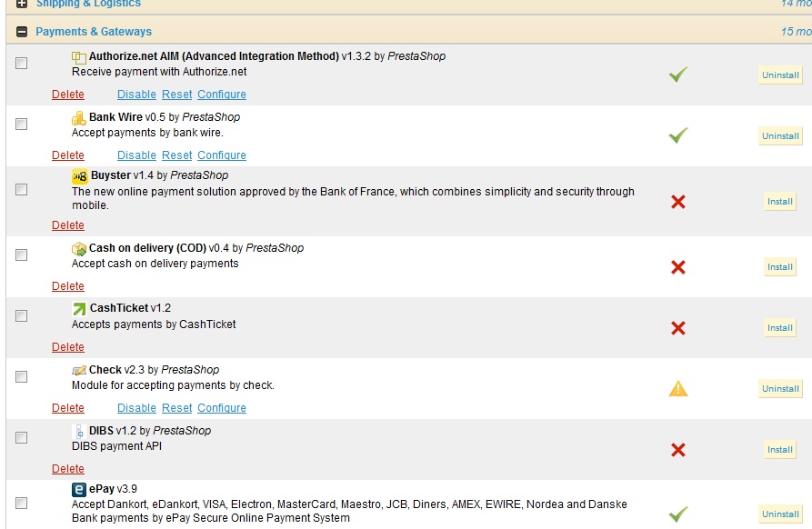Click the Authorize.net AIM module icon

[79, 57]
